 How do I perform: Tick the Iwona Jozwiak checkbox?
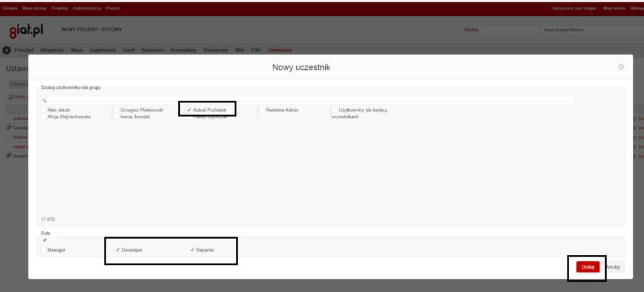[116, 116]
